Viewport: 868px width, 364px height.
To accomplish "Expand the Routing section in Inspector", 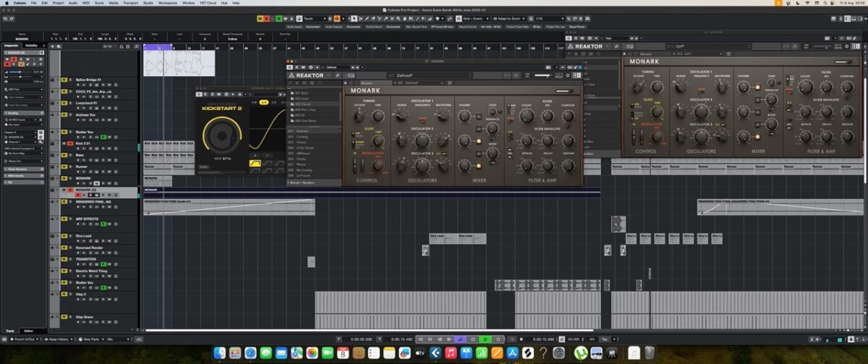I will click(x=24, y=114).
